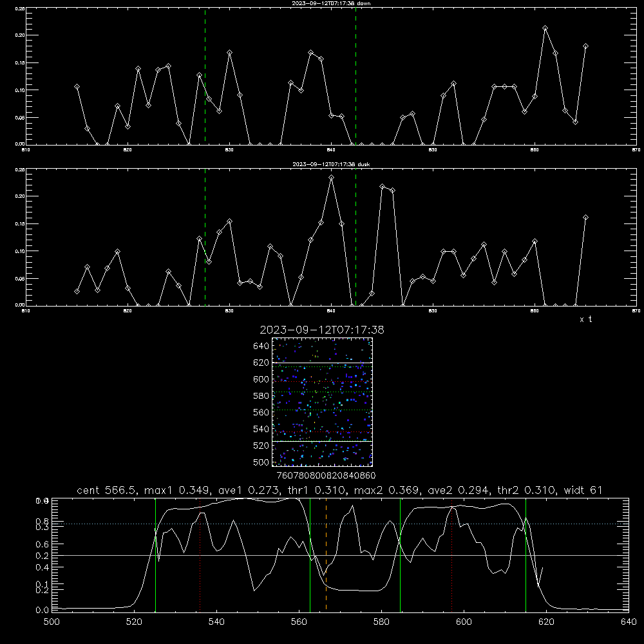This screenshot has height=644, width=644.
Task: Click the upper white horizontal line in the image
Action: 322,363
